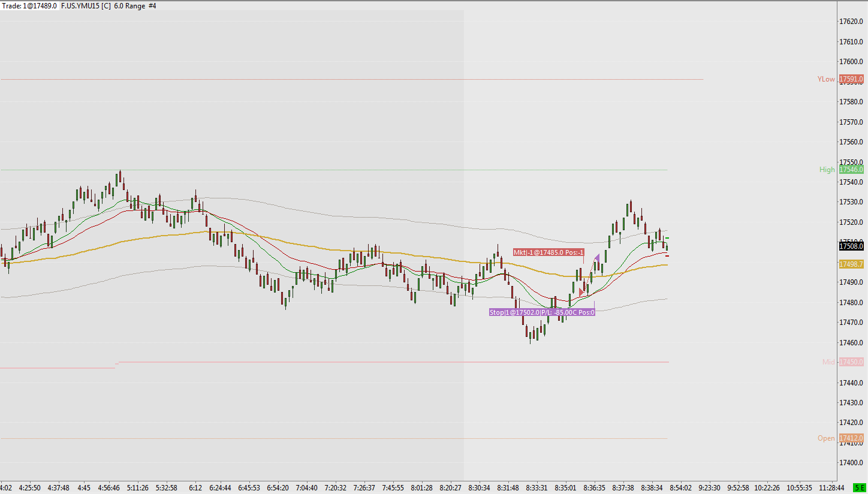Click the 17570.0 price axis label

(851, 122)
